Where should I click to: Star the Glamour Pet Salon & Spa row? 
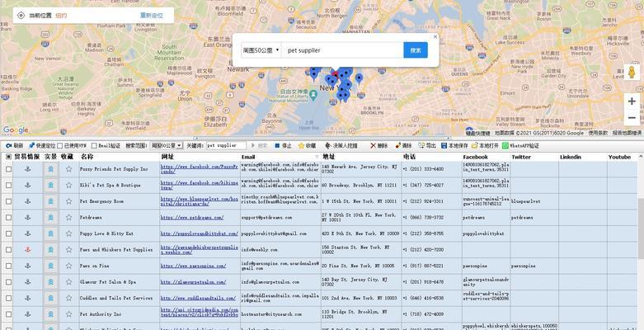coord(68,282)
